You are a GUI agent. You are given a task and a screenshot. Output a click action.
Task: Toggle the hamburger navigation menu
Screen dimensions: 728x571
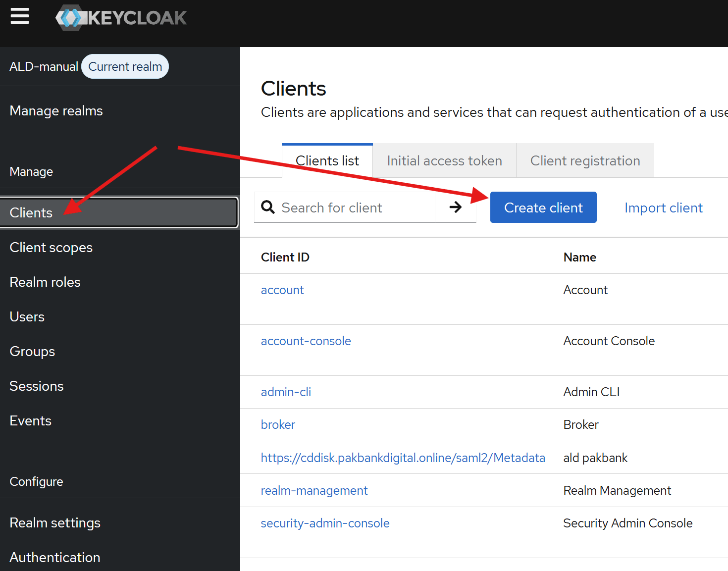click(20, 16)
